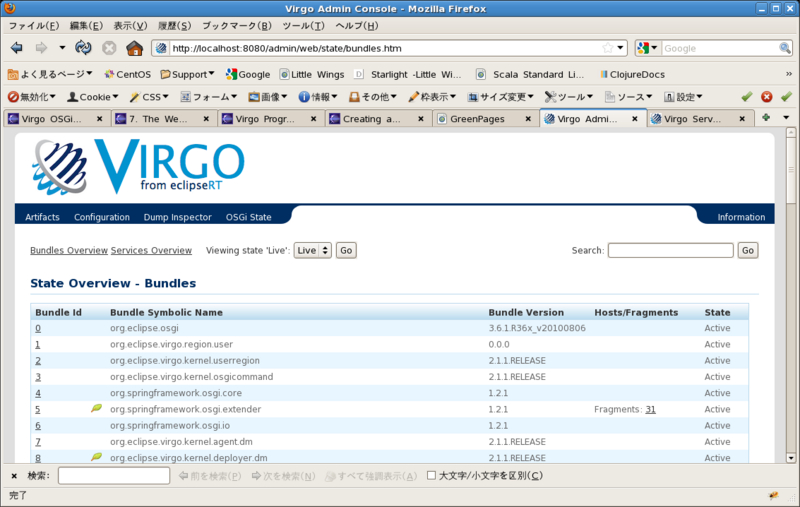Viewport: 800px width, 507px height.
Task: Click the red error indicator icon
Action: [x=766, y=96]
